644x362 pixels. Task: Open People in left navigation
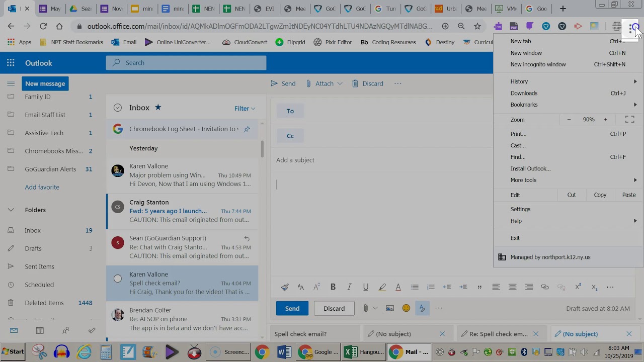pos(66,330)
